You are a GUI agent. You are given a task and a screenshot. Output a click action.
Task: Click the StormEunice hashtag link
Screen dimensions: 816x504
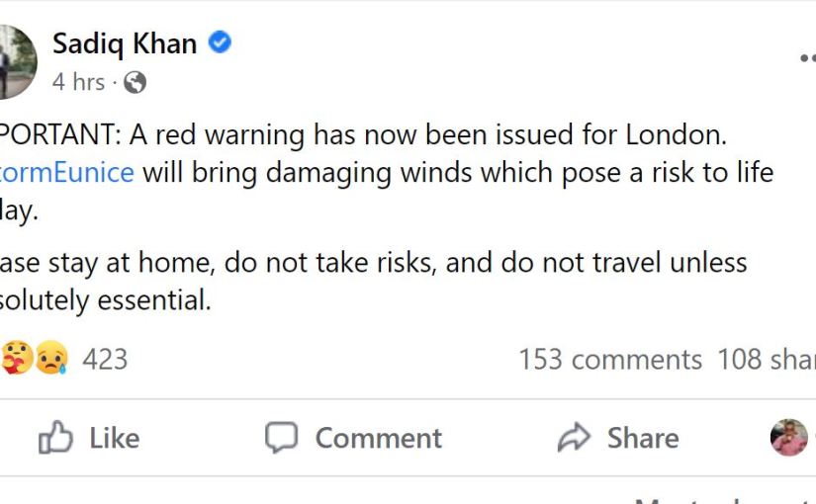point(67,172)
